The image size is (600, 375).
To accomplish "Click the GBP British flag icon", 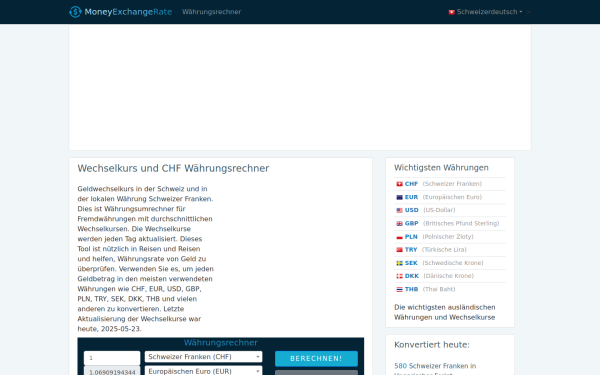I will click(x=399, y=224).
